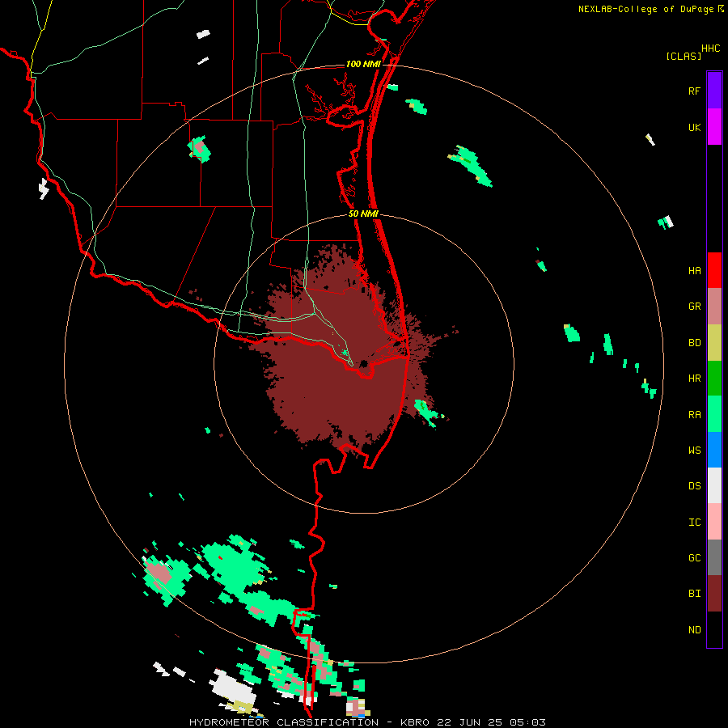
Task: Click the 'RA' legend label
Action: point(695,415)
